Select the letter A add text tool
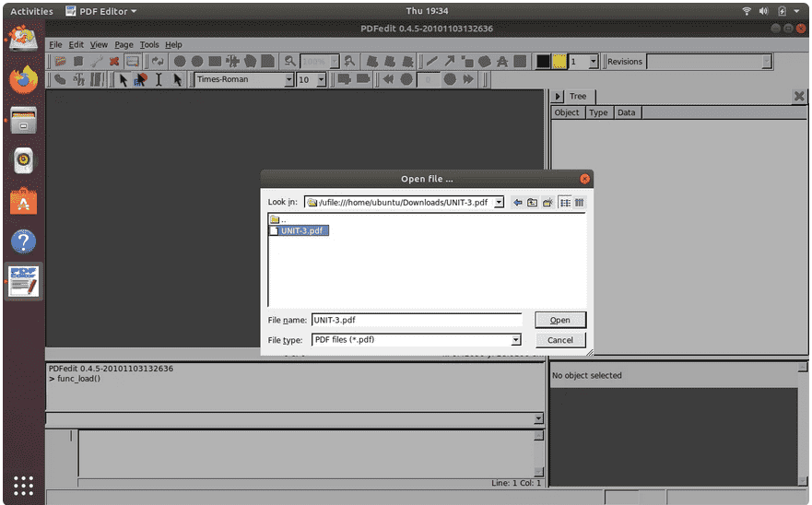The width and height of the screenshot is (812, 505). 501,61
